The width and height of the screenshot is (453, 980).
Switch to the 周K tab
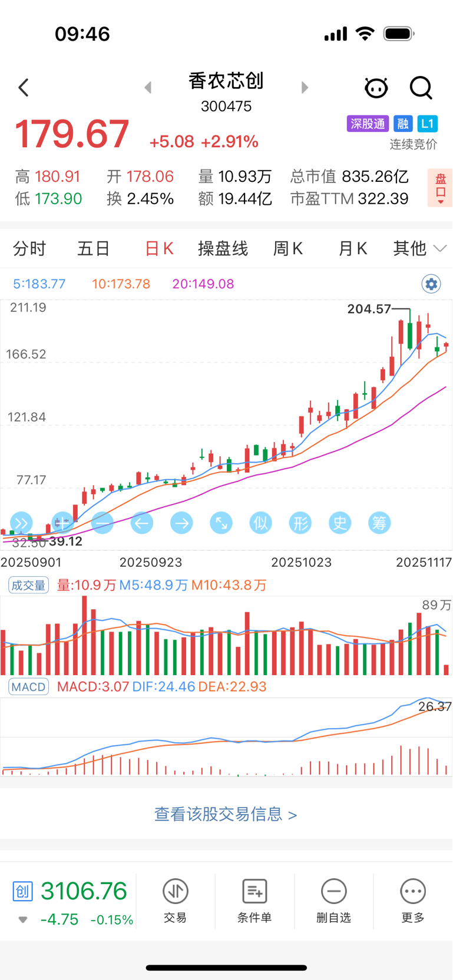click(x=287, y=249)
